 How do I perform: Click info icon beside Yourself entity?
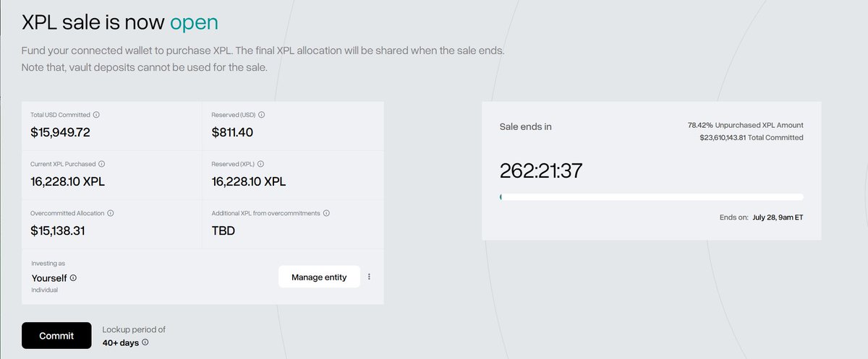click(73, 277)
